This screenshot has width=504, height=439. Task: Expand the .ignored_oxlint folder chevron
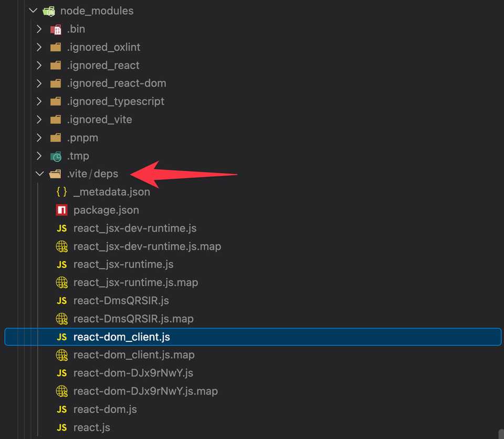tap(39, 47)
